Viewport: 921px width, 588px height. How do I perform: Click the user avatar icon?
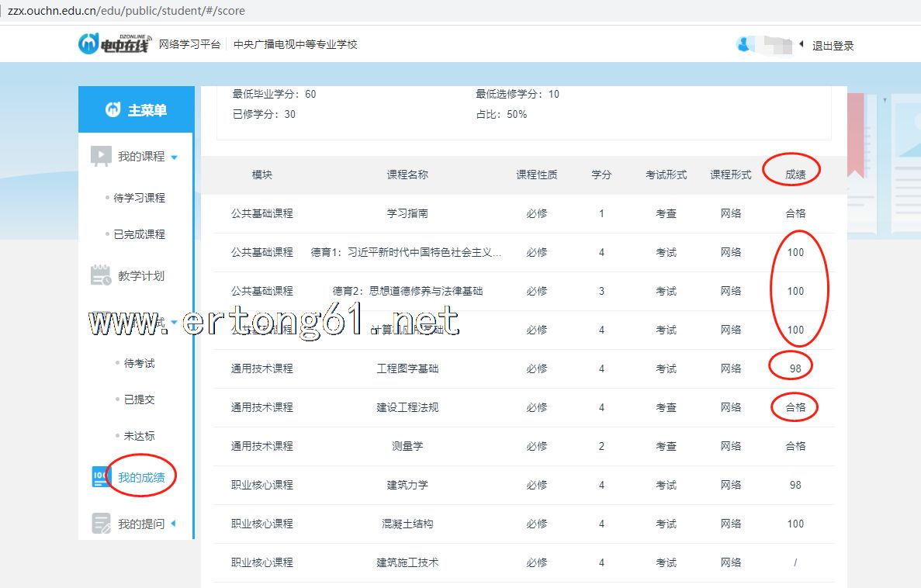click(x=744, y=45)
